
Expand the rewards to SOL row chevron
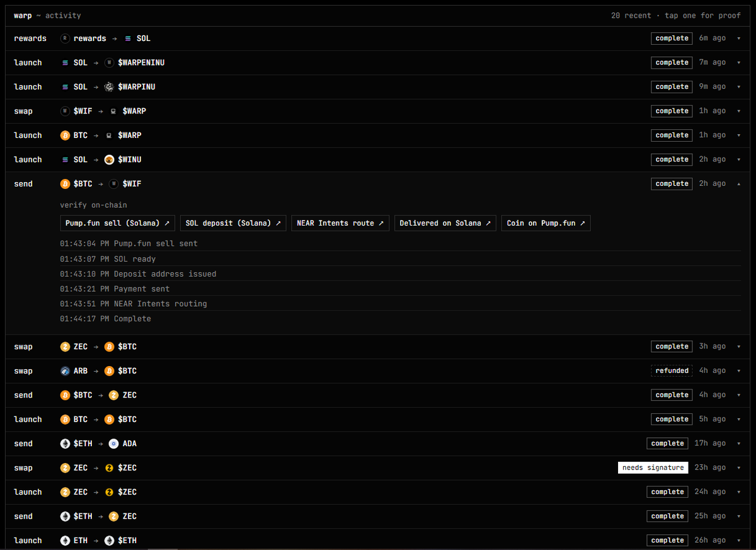click(x=739, y=38)
